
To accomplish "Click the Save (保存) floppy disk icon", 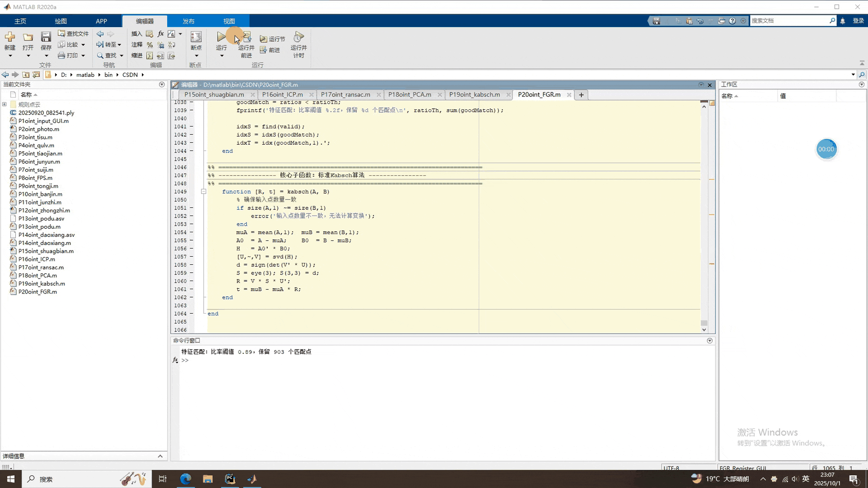I will tap(46, 37).
